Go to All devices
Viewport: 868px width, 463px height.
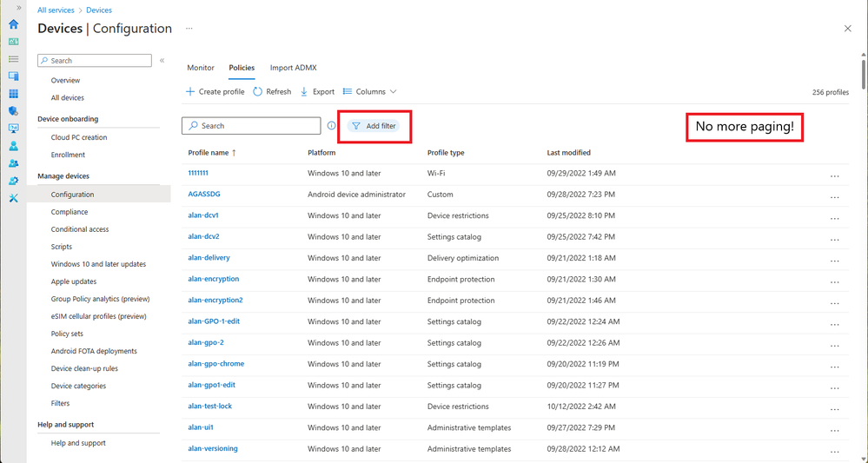pyautogui.click(x=68, y=98)
